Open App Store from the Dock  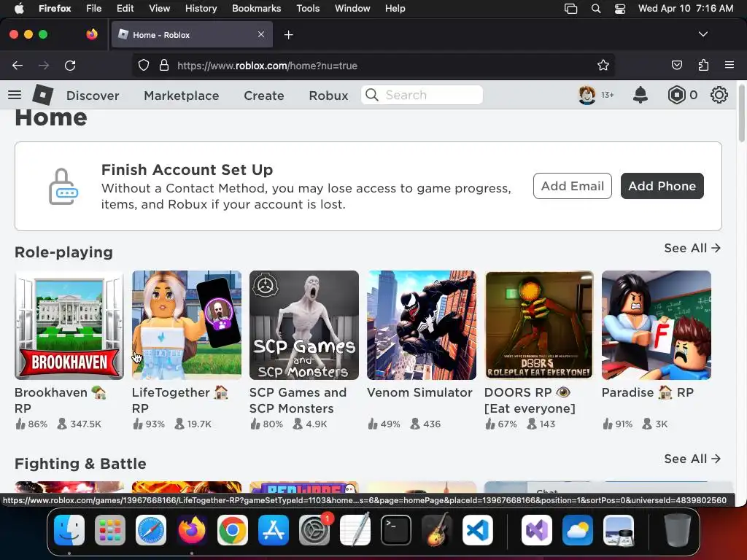click(x=274, y=530)
